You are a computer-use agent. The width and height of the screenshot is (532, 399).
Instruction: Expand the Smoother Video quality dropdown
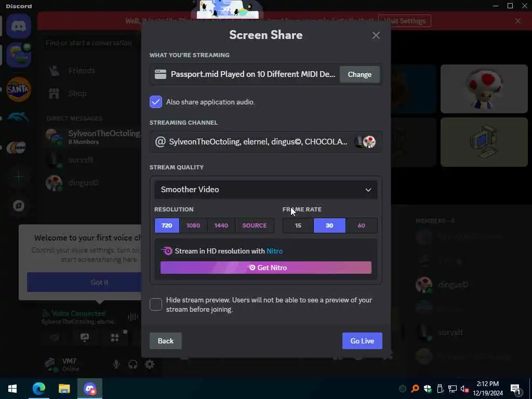pyautogui.click(x=265, y=189)
